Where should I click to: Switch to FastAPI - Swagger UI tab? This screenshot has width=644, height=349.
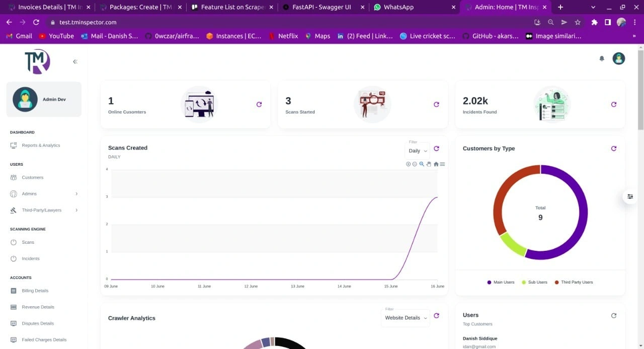coord(323,7)
